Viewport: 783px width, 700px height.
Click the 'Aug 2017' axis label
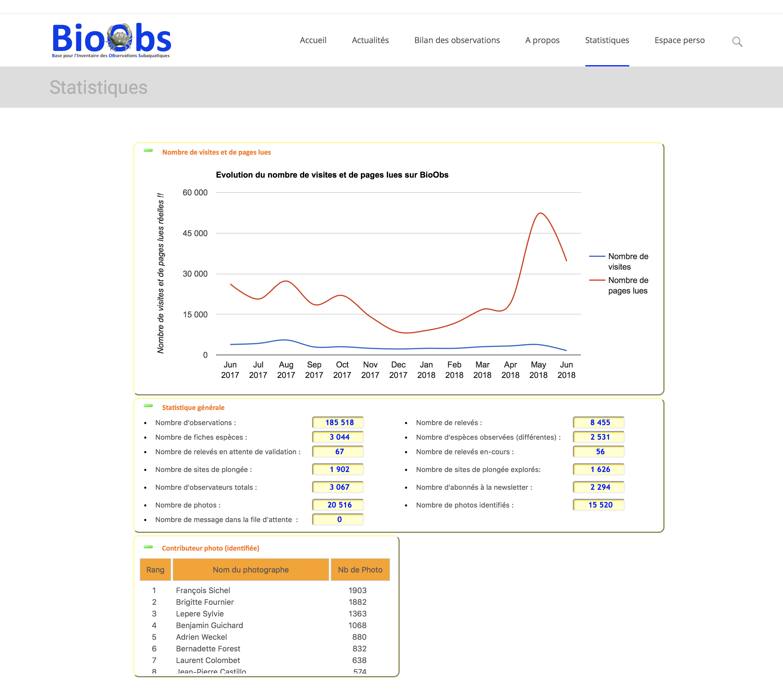286,370
